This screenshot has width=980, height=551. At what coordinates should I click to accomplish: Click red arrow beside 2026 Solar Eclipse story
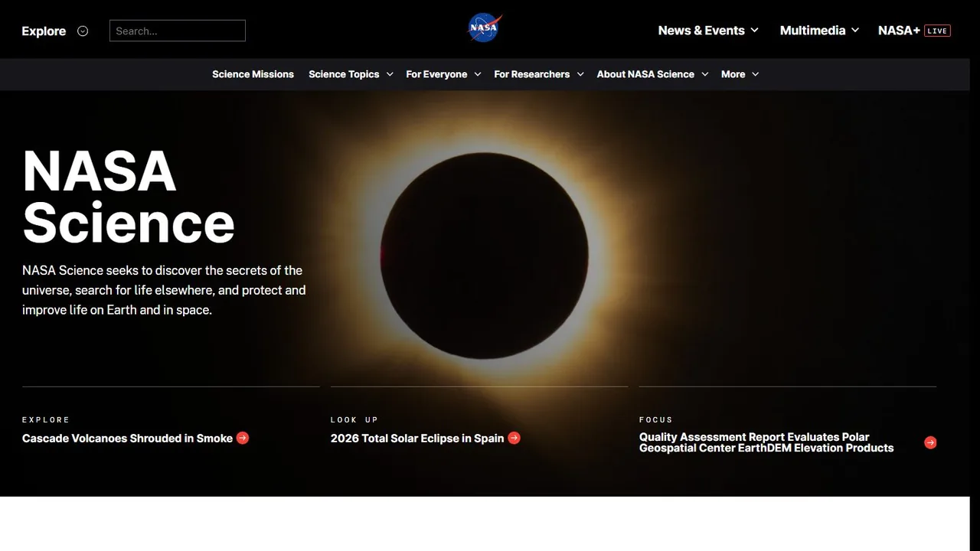click(514, 438)
